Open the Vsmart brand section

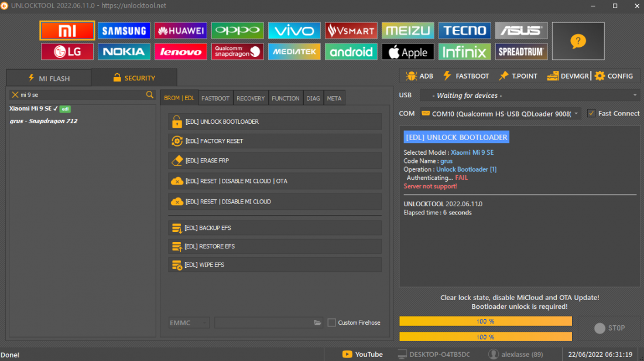tap(351, 30)
